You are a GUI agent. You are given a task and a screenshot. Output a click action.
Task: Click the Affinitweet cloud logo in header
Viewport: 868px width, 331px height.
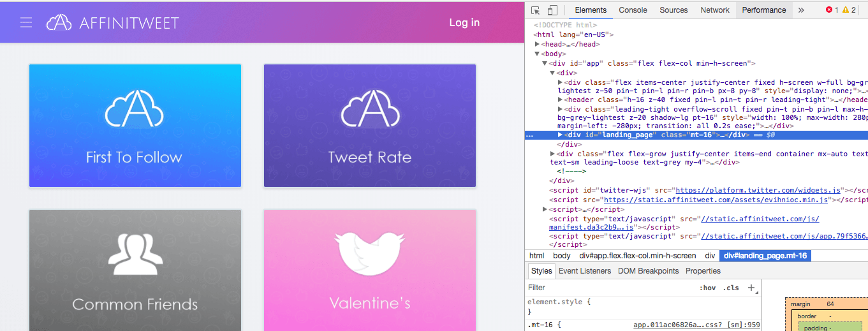click(x=59, y=22)
